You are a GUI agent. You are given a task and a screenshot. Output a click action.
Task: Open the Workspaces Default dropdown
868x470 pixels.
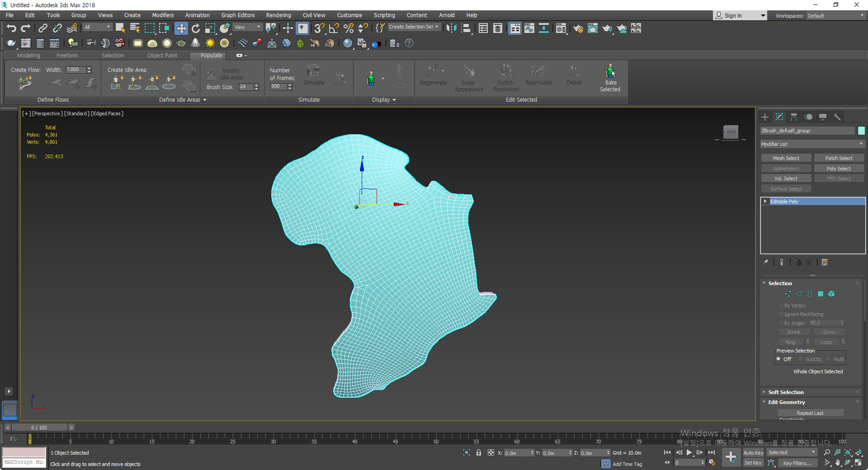click(835, 16)
